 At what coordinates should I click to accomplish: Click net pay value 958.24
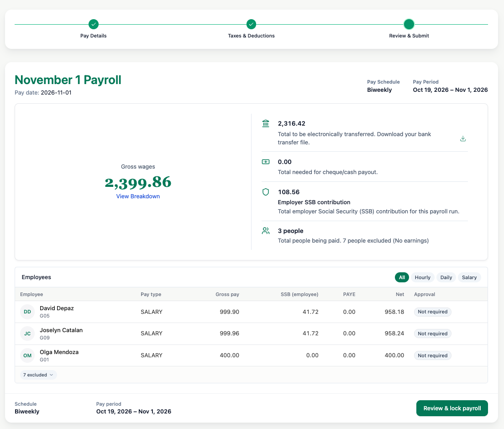pos(394,333)
